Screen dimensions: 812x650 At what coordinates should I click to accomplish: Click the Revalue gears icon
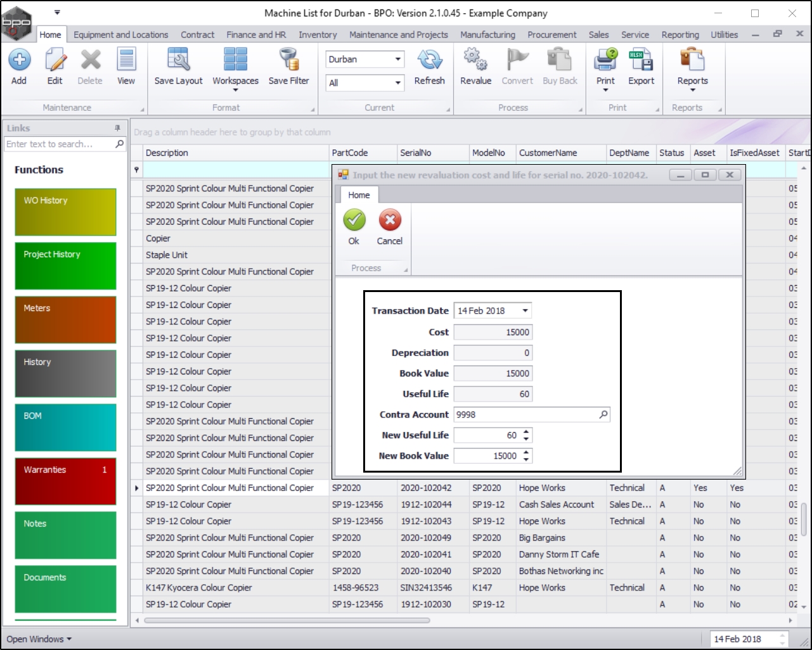tap(475, 60)
